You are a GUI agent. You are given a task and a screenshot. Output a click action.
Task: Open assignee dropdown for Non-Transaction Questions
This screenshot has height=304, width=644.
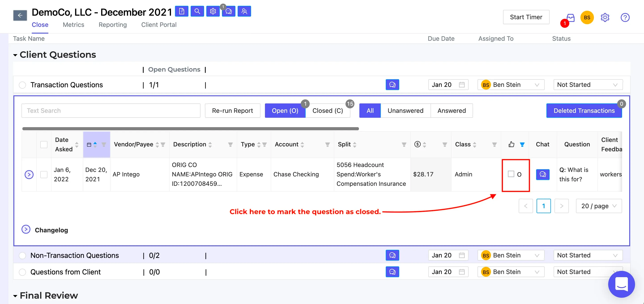[x=511, y=255]
